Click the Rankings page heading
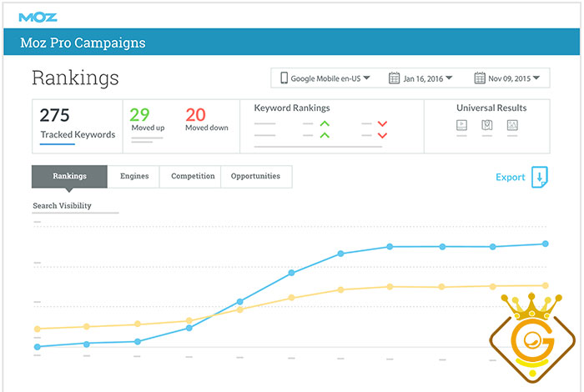The width and height of the screenshot is (584, 392). 75,78
